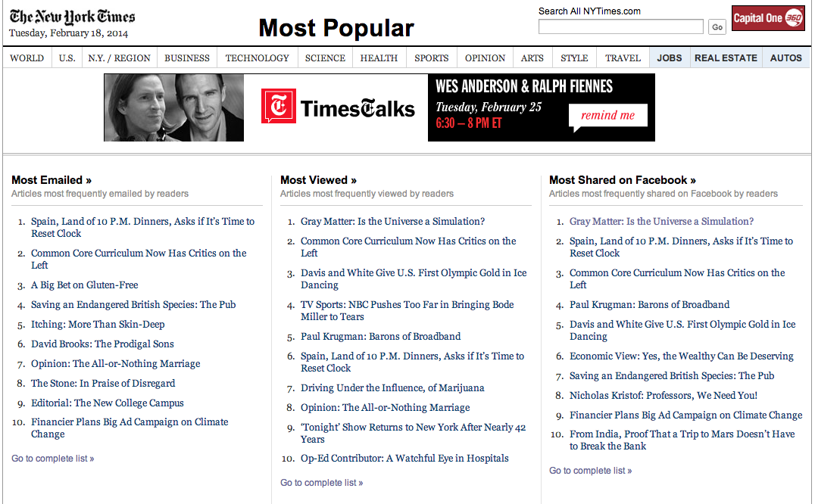This screenshot has width=815, height=504.
Task: Select the REAL ESTATE tab
Action: point(726,58)
